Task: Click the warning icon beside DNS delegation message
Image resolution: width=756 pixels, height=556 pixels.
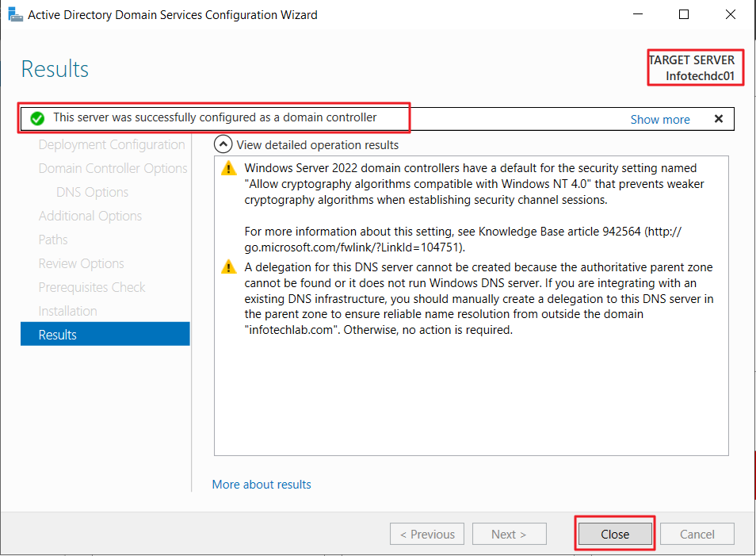Action: pyautogui.click(x=228, y=267)
